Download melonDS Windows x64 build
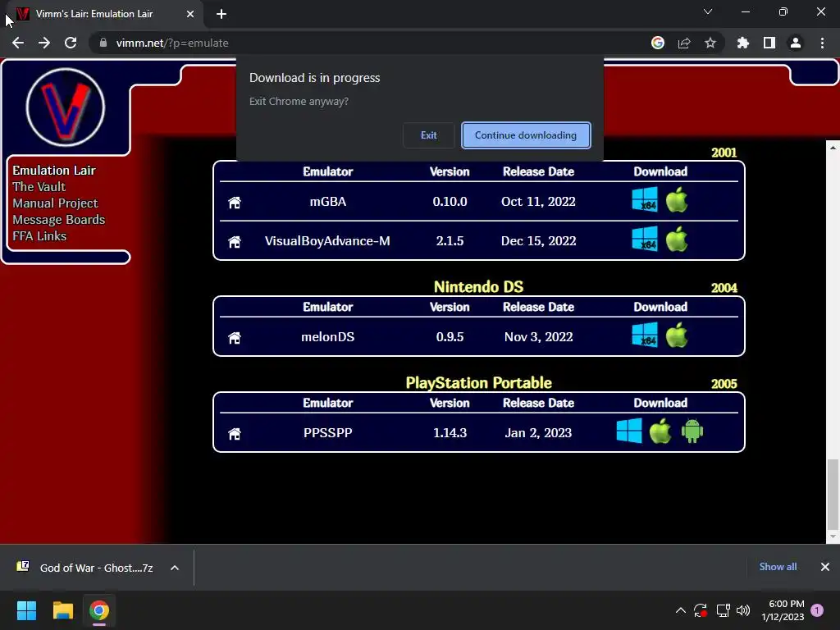Viewport: 840px width, 630px height. 645,336
